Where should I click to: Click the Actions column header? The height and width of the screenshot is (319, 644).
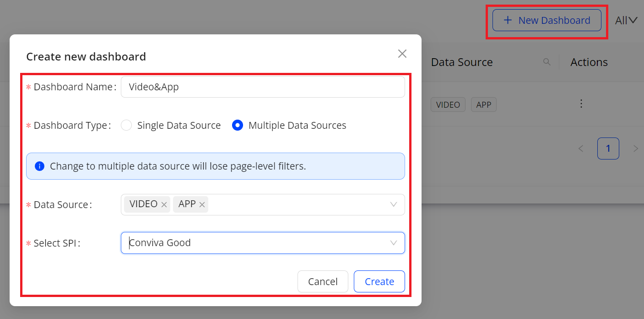click(589, 62)
